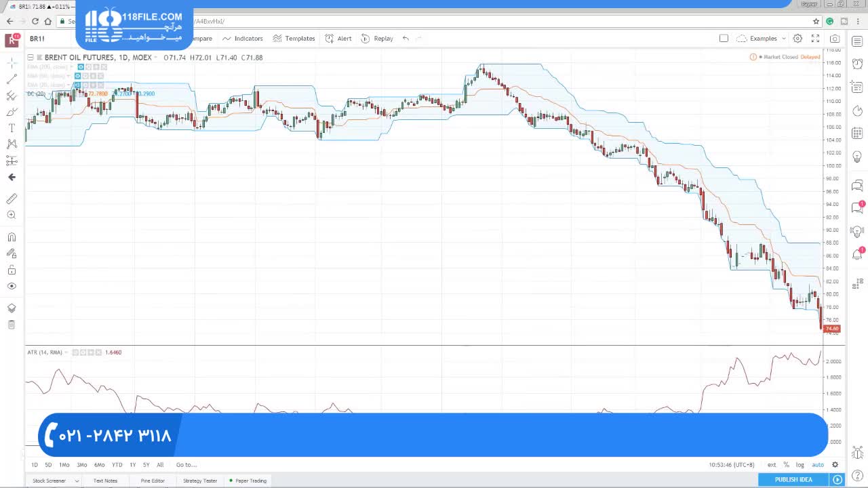868x488 pixels.
Task: Open indicator Templates
Action: coord(294,39)
